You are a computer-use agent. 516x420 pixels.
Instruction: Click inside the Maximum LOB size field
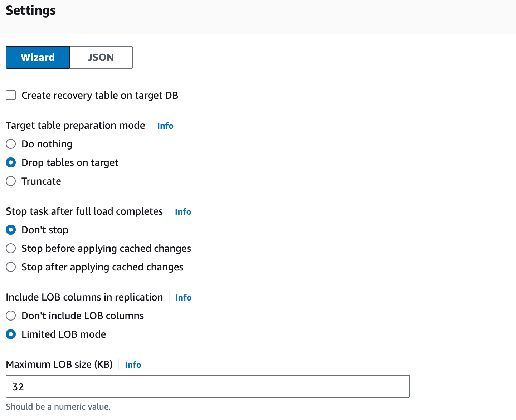(x=208, y=386)
